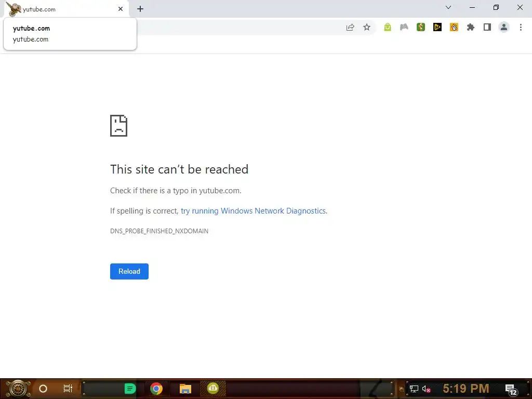Open the Windows Network Diagnostics link
The height and width of the screenshot is (399, 532).
point(253,211)
